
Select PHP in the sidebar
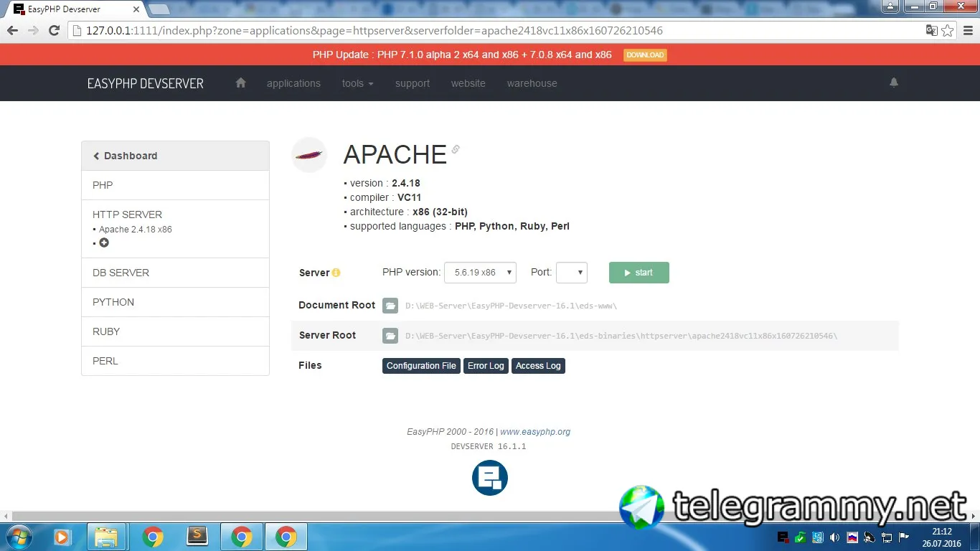tap(176, 185)
